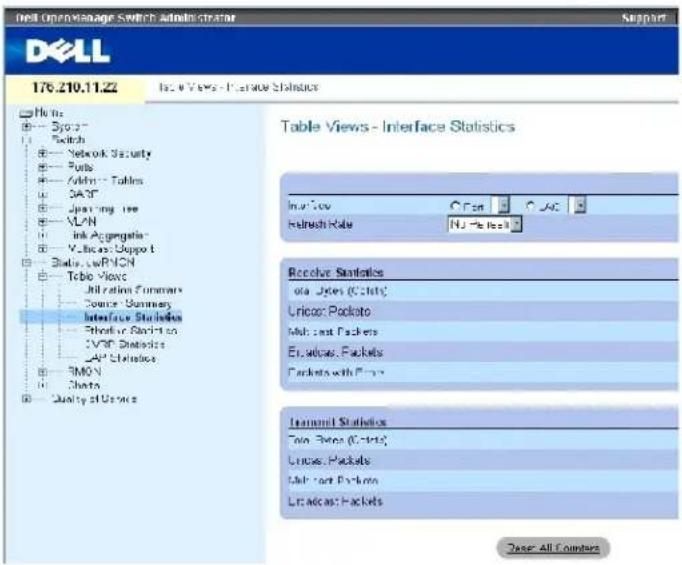Select Interface Statistics tree item
This screenshot has width=682, height=565.
coord(133,317)
